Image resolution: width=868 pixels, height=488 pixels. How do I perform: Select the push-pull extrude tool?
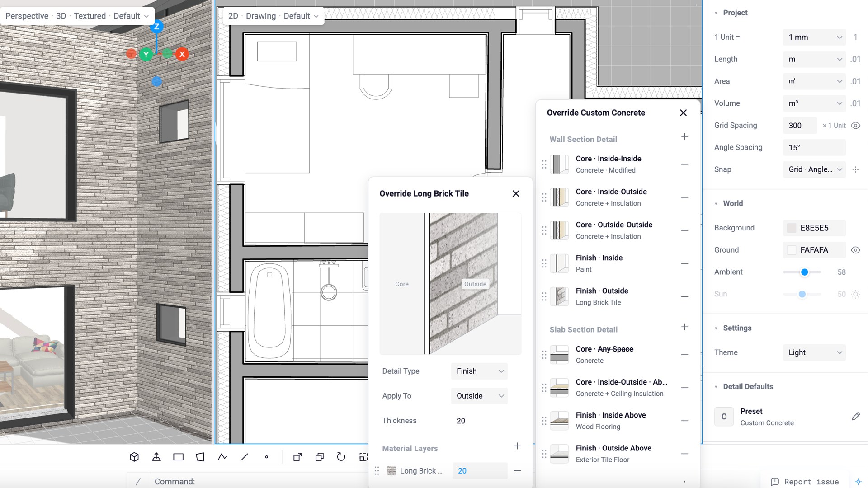coord(156,457)
